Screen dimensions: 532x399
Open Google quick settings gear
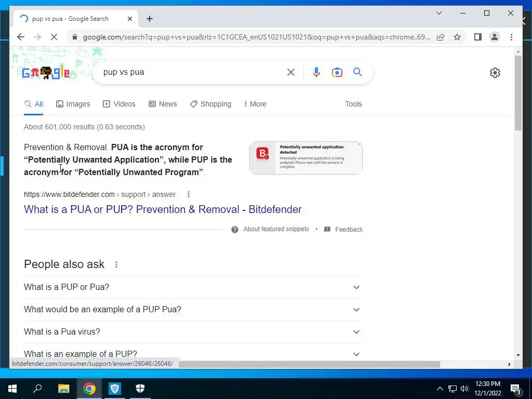tap(495, 73)
